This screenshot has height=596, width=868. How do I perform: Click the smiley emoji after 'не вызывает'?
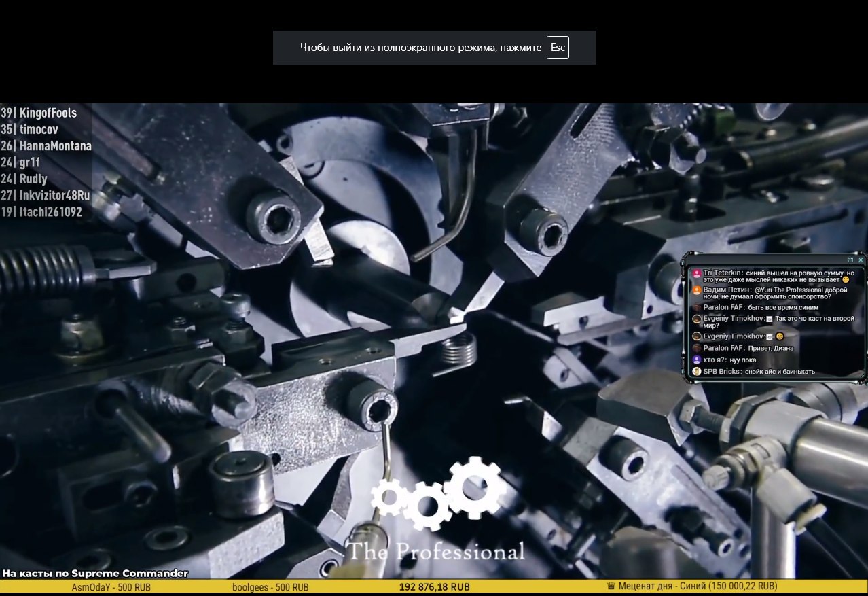[846, 279]
